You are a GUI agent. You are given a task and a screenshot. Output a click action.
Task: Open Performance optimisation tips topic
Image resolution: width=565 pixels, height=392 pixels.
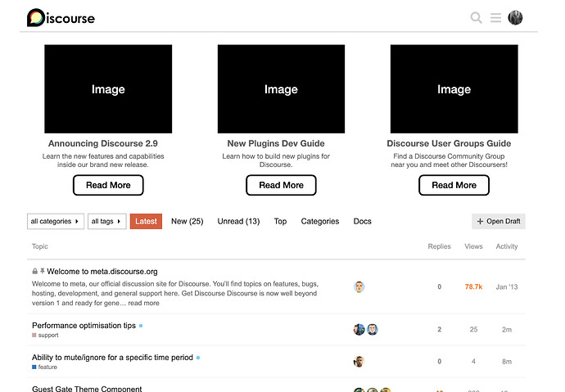[x=84, y=326]
